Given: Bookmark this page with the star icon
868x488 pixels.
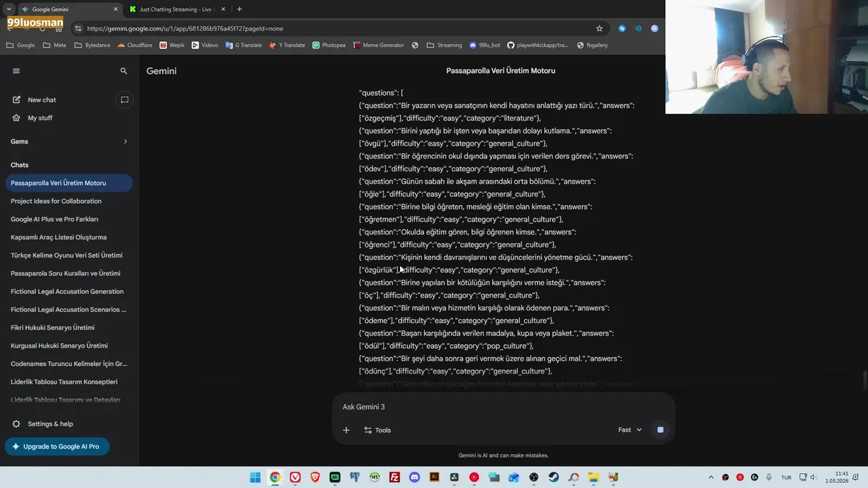Looking at the screenshot, I should 599,28.
